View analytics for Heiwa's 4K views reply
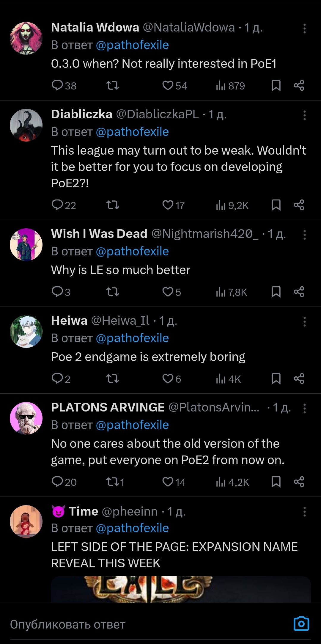 click(x=228, y=379)
